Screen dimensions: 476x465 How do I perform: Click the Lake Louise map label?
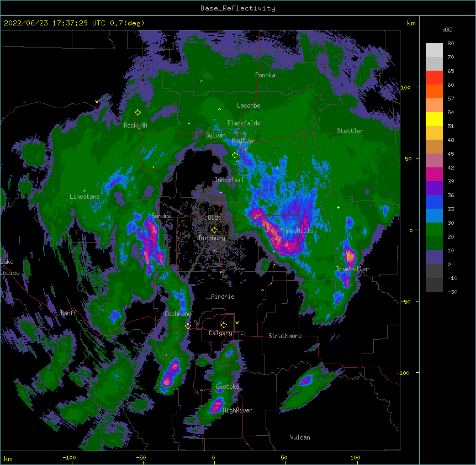tap(10, 267)
